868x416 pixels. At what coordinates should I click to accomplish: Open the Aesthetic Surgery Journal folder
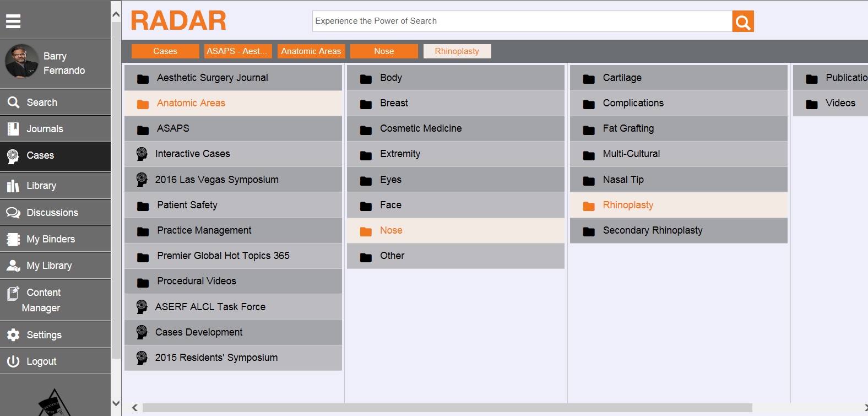tap(212, 78)
